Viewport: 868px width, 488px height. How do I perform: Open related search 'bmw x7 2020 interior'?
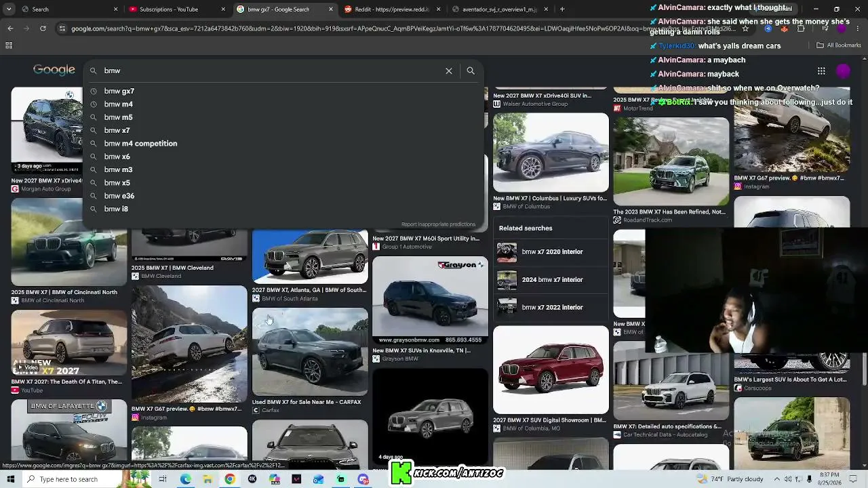[x=550, y=251]
